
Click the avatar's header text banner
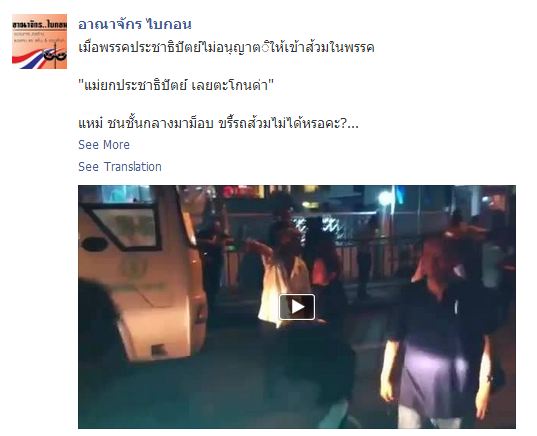click(39, 25)
